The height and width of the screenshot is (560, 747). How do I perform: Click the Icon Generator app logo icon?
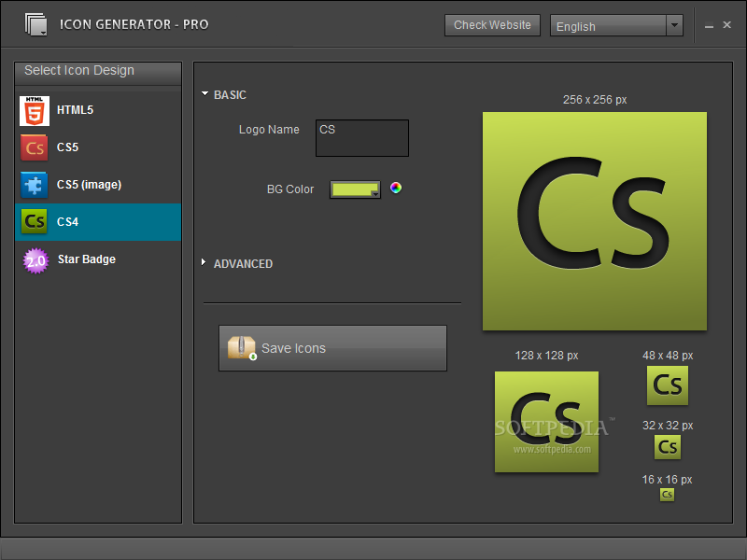click(35, 24)
